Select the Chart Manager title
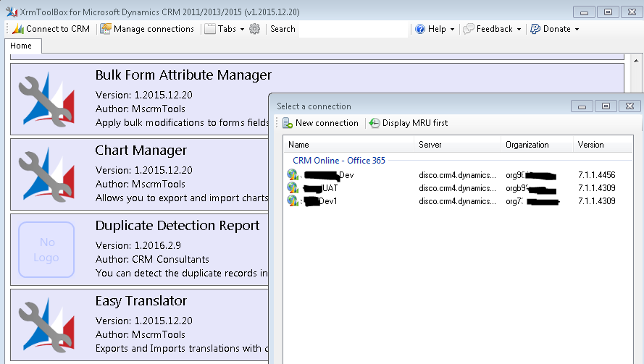The height and width of the screenshot is (364, 644). coord(141,151)
